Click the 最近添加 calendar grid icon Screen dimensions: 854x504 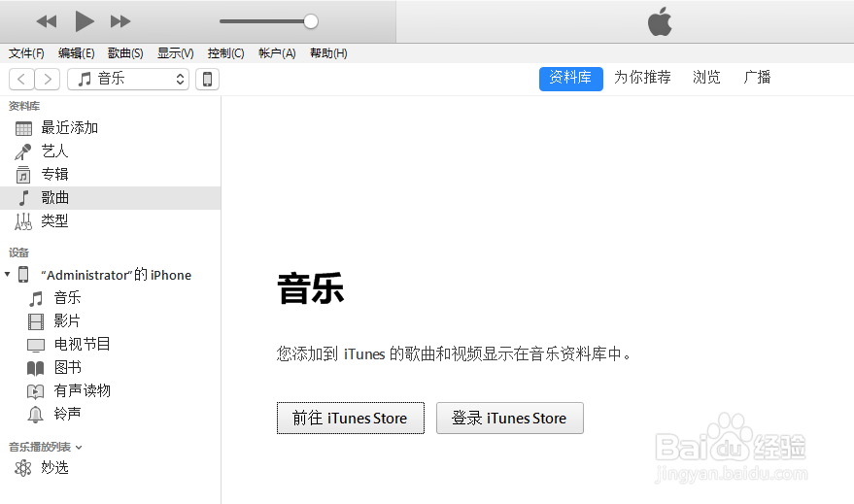[23, 128]
